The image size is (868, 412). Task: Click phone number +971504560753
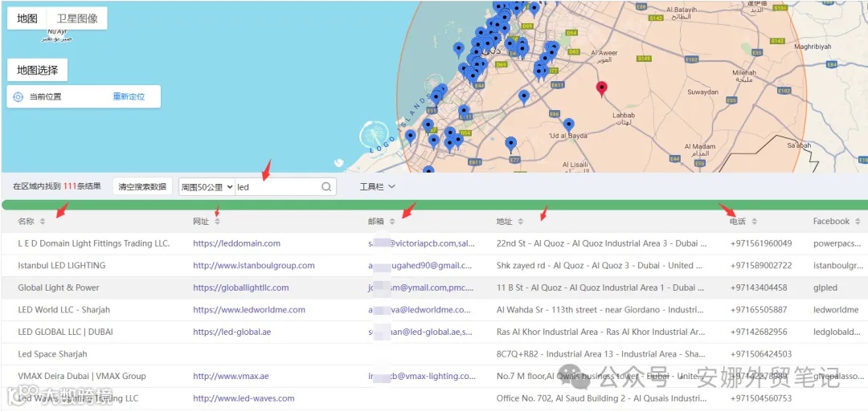pyautogui.click(x=761, y=398)
